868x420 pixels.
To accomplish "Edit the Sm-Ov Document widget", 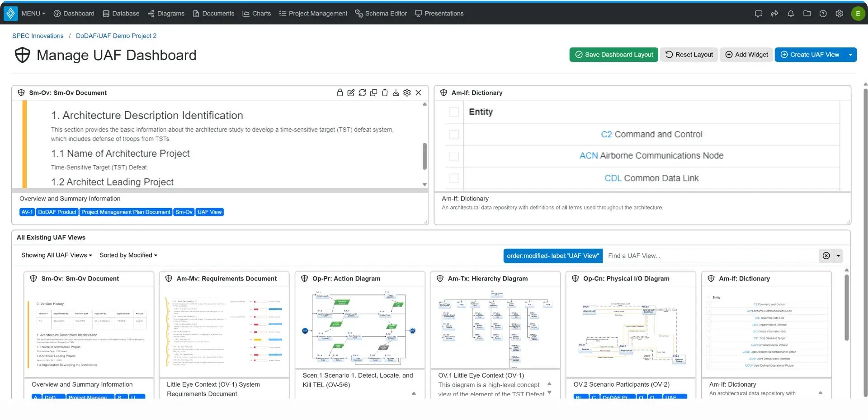I will click(351, 93).
